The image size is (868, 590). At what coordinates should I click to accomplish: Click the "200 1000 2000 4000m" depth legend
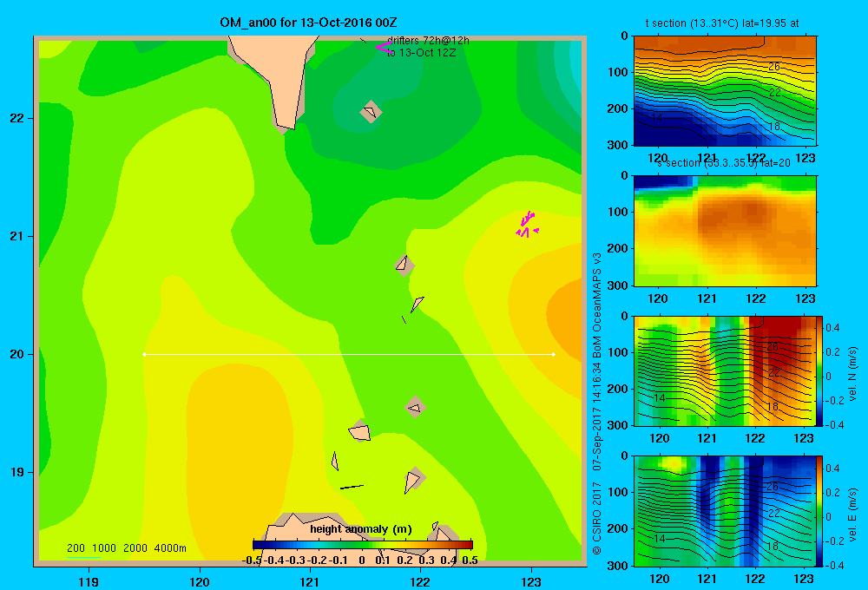[x=126, y=548]
